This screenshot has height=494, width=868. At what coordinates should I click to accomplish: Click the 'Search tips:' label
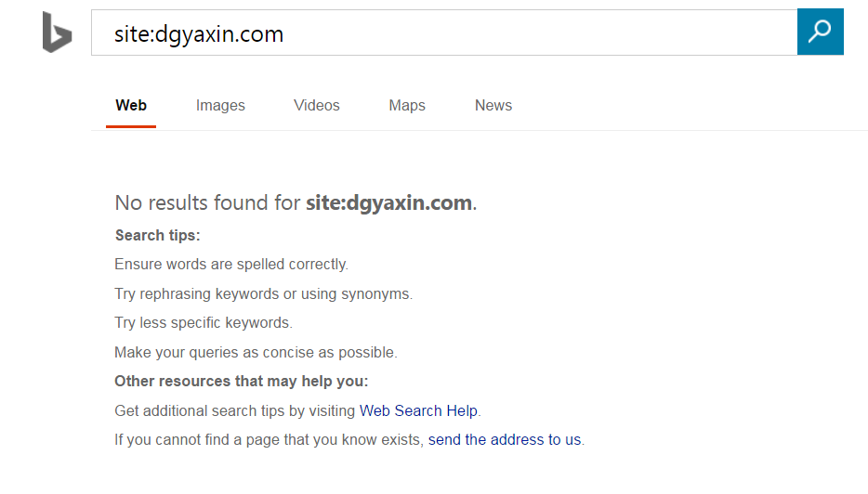[157, 235]
